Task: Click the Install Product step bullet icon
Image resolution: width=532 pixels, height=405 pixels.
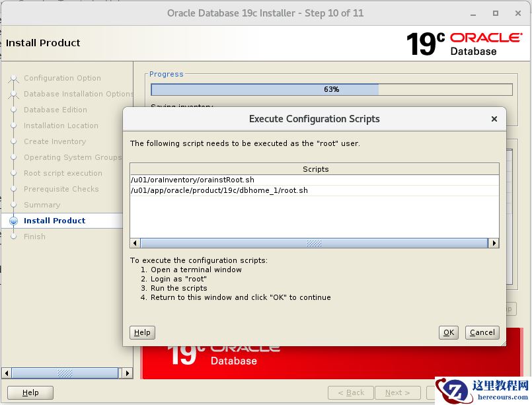Action: (14, 221)
